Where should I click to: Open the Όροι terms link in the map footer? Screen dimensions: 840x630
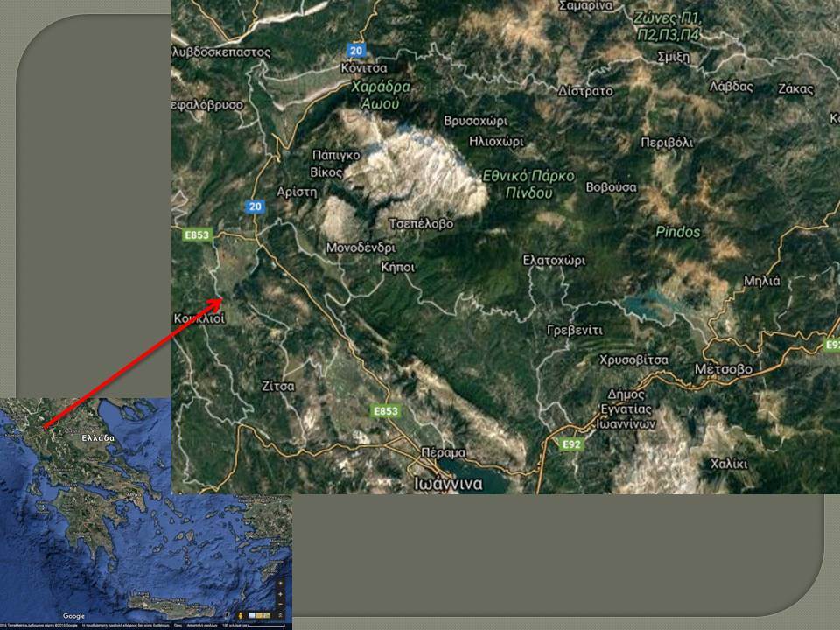[178, 626]
